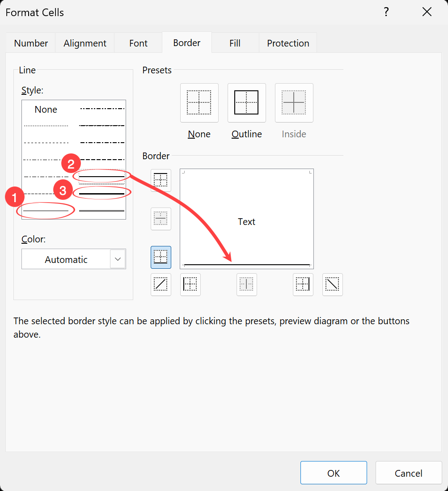
Task: Select the double line style
Action: tap(101, 210)
